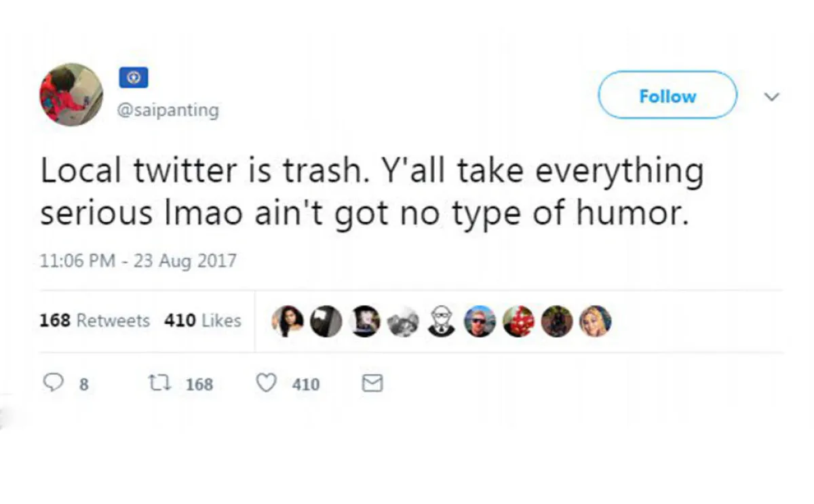Open the first liker avatar with long dark hair
814x504 pixels.
tap(288, 321)
